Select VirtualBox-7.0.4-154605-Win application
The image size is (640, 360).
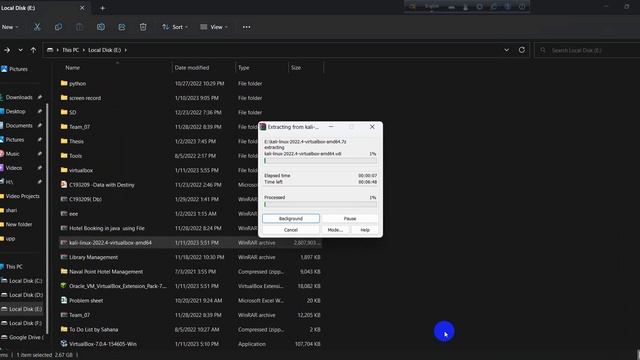[102, 344]
